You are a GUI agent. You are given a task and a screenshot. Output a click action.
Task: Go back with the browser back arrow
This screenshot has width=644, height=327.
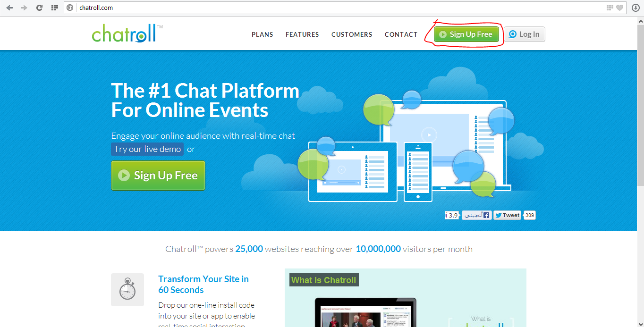(9, 8)
